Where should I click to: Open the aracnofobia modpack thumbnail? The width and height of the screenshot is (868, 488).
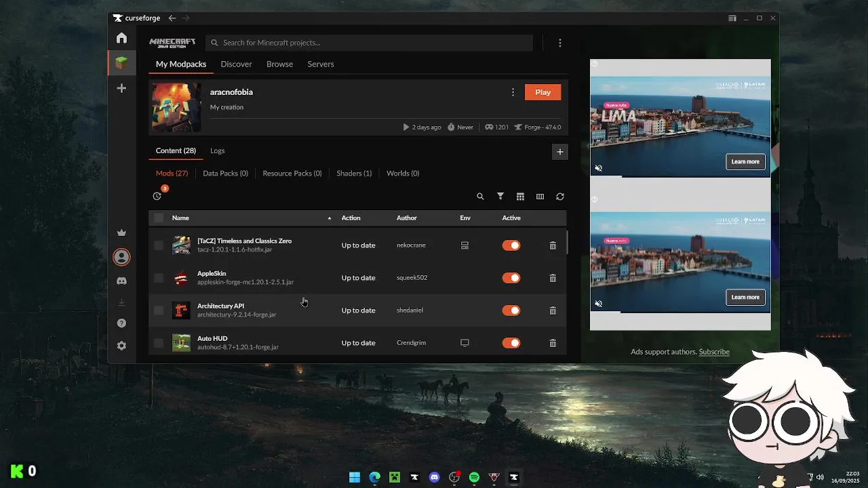[x=176, y=108]
